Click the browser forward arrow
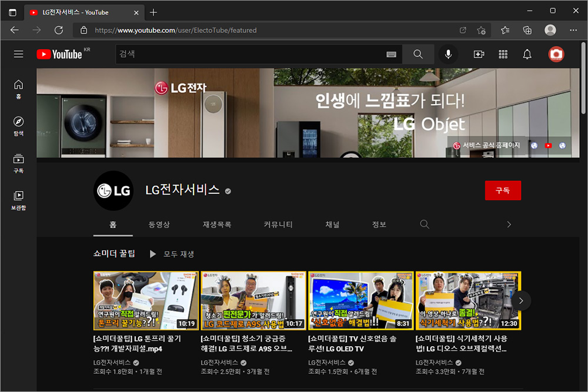The height and width of the screenshot is (392, 588). [x=36, y=30]
